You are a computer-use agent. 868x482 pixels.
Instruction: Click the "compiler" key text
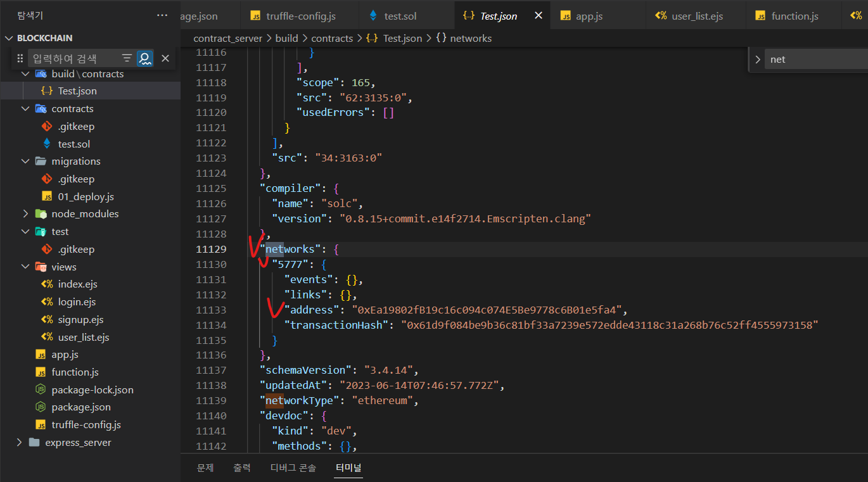click(x=290, y=188)
